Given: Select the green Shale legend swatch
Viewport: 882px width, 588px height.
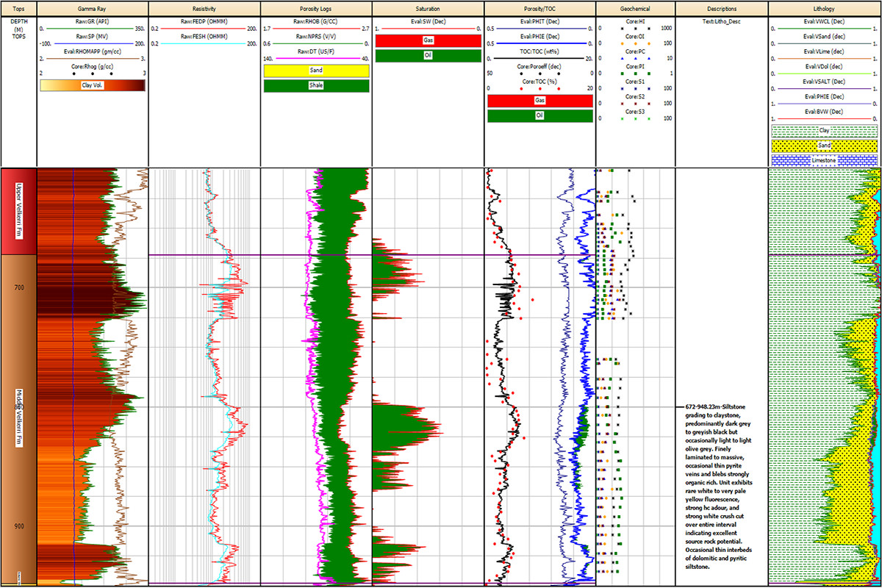Looking at the screenshot, I should coord(316,85).
